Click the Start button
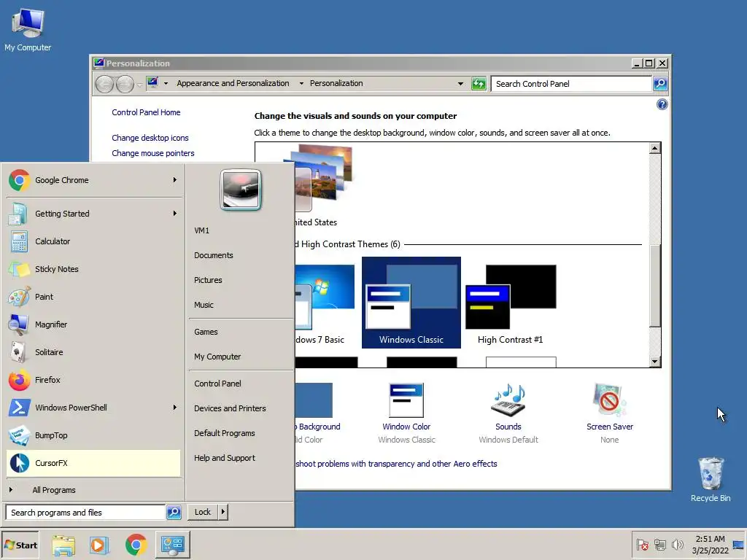747x560 pixels. click(x=20, y=545)
